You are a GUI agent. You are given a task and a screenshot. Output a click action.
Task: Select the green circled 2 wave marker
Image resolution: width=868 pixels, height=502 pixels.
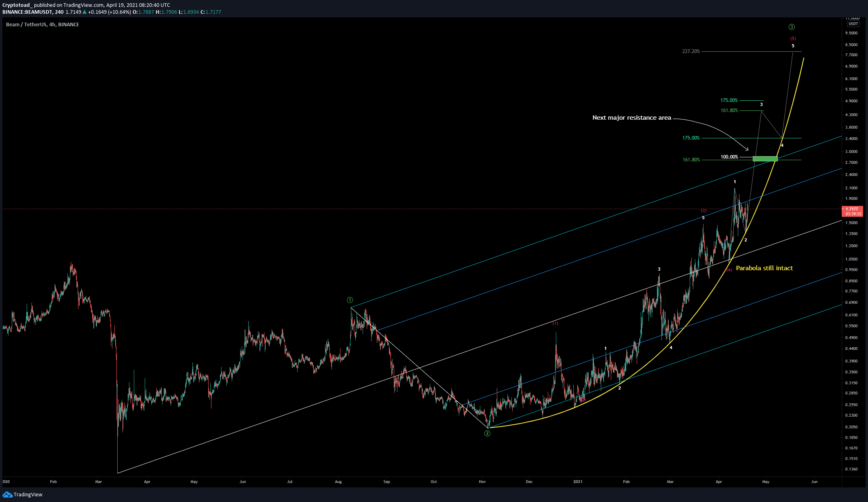487,434
